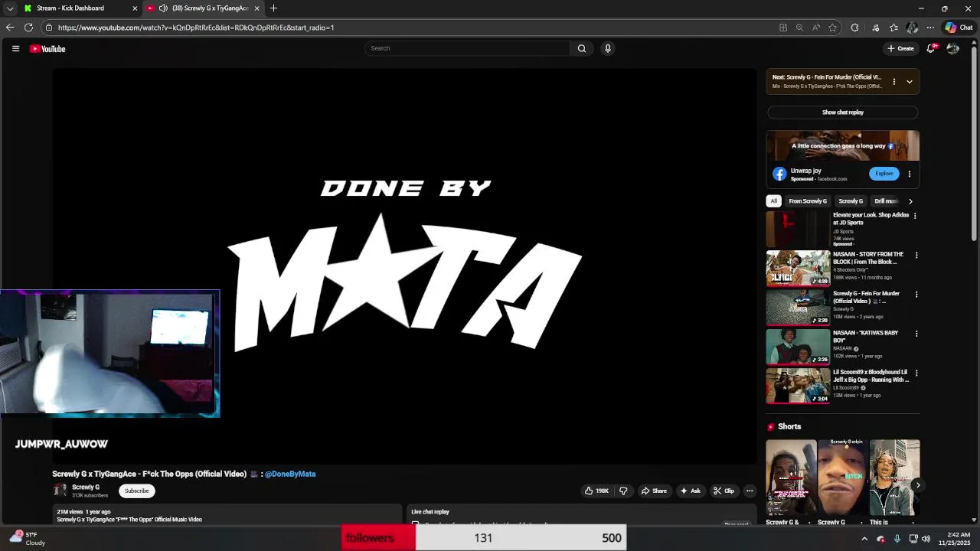Focus the YouTube search field
Image resolution: width=980 pixels, height=551 pixels.
(467, 48)
